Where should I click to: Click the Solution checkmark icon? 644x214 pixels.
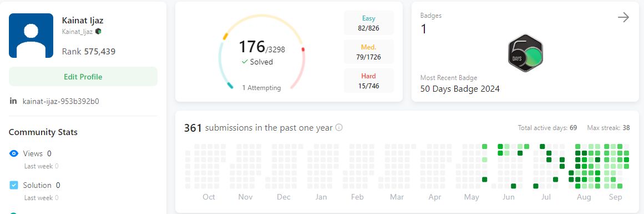tap(13, 185)
